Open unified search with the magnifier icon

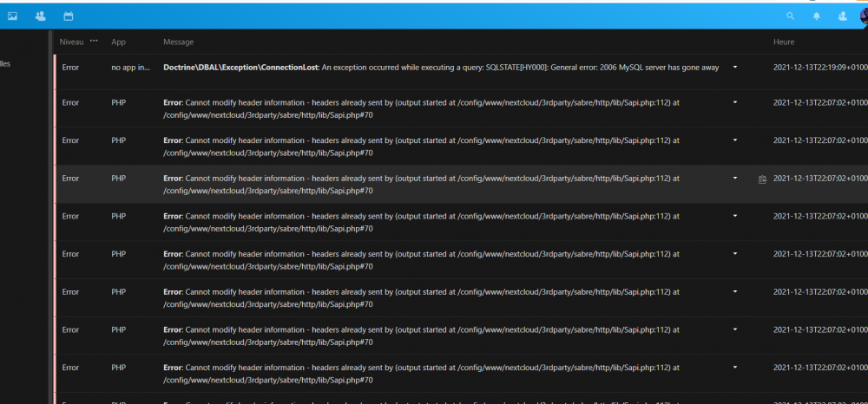(791, 16)
